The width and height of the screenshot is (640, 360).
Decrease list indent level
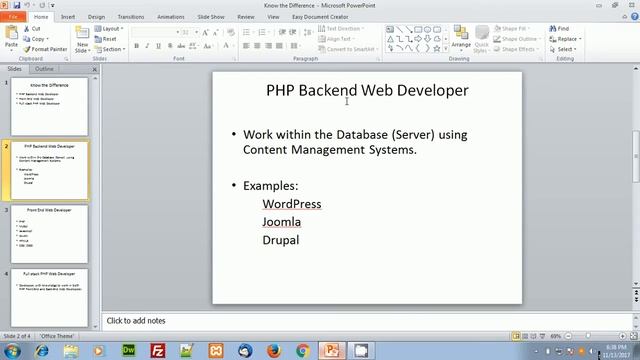click(282, 32)
